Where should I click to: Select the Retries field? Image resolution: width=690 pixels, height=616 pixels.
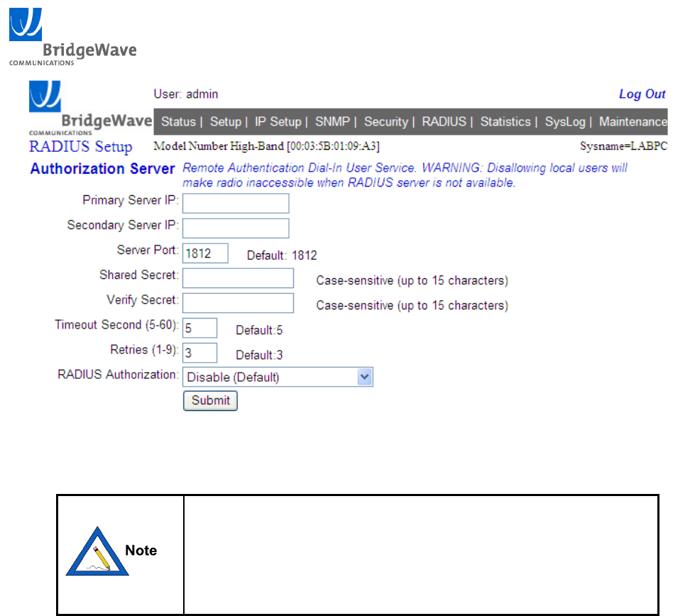(x=199, y=353)
